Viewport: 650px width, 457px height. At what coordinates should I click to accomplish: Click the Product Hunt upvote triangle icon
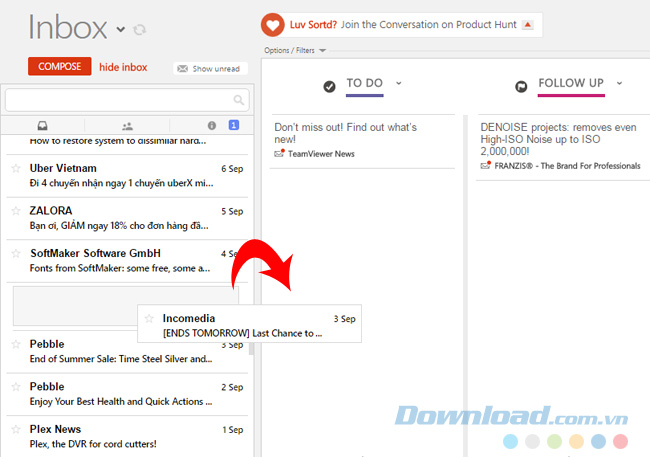pos(528,25)
